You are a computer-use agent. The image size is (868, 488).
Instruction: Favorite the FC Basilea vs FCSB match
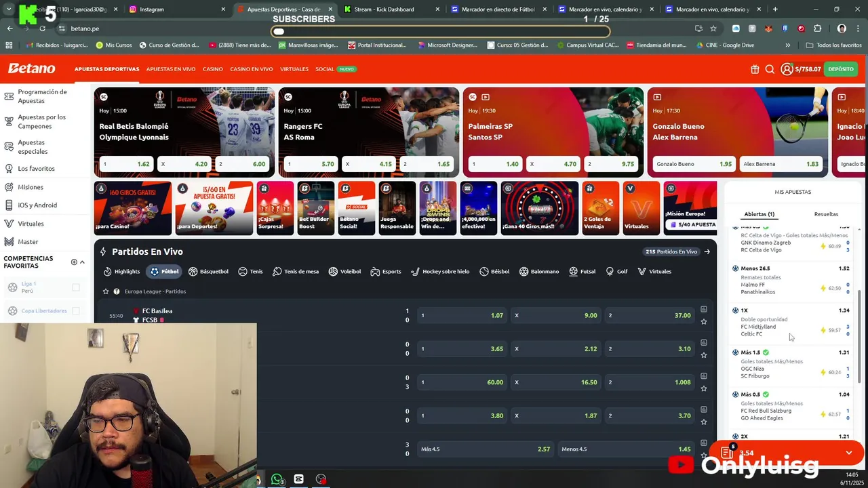click(704, 321)
